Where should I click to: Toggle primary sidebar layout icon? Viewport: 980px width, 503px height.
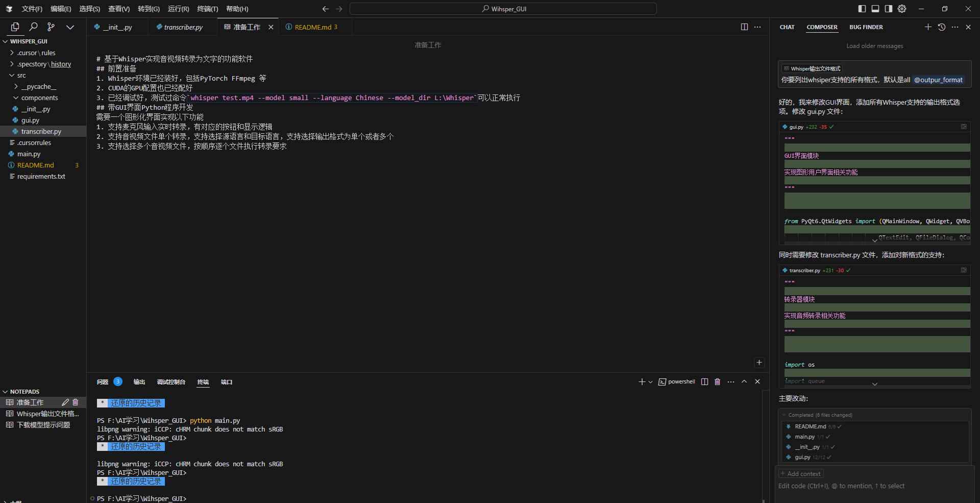point(862,9)
